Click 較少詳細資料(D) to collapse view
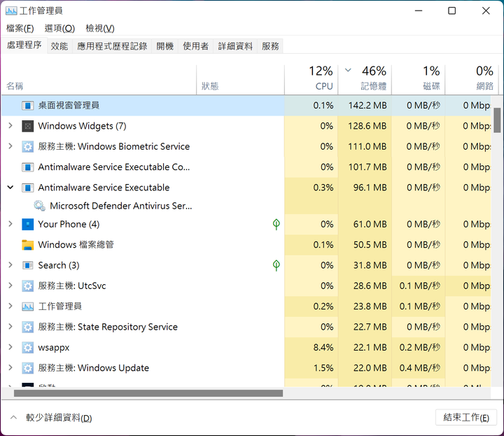 click(59, 418)
